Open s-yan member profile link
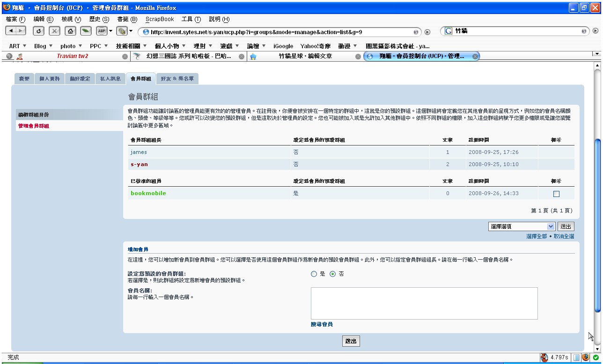 click(139, 165)
